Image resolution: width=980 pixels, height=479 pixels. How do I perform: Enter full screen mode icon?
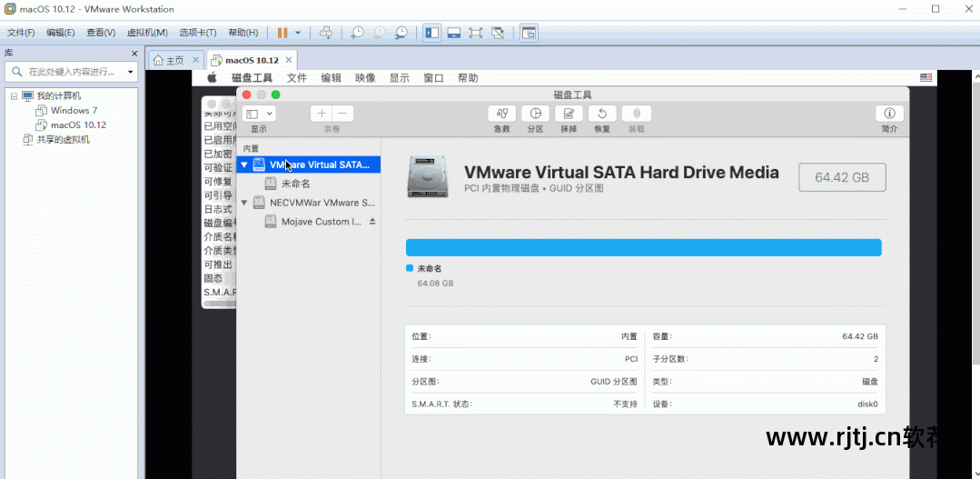coord(476,33)
